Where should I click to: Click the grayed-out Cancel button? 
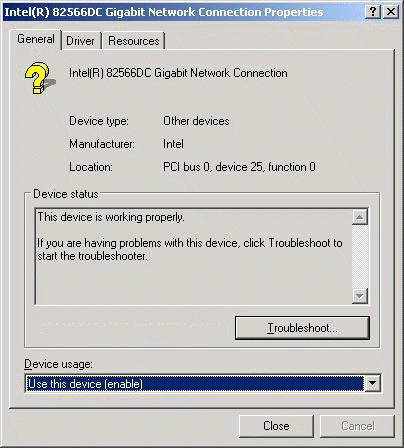point(358,426)
